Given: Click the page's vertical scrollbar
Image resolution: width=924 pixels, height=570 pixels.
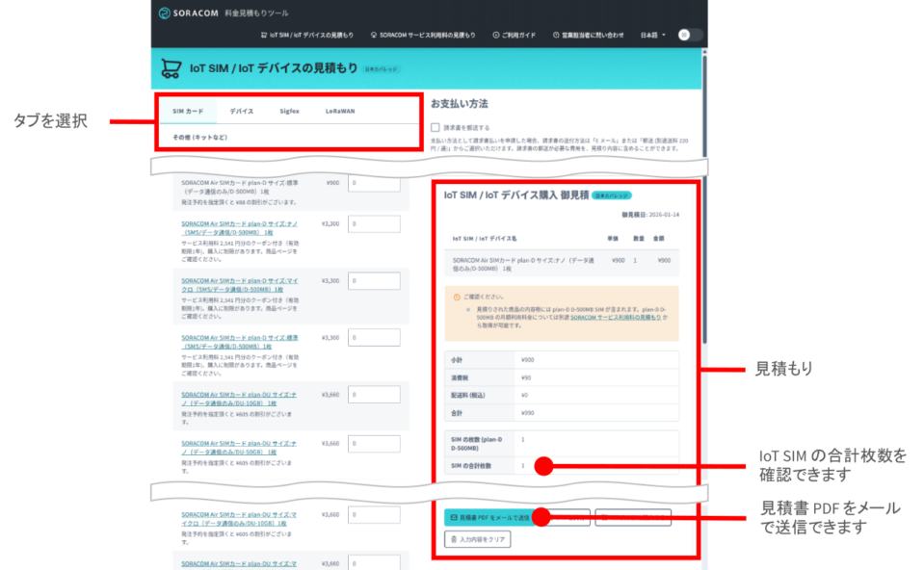Looking at the screenshot, I should [703, 193].
